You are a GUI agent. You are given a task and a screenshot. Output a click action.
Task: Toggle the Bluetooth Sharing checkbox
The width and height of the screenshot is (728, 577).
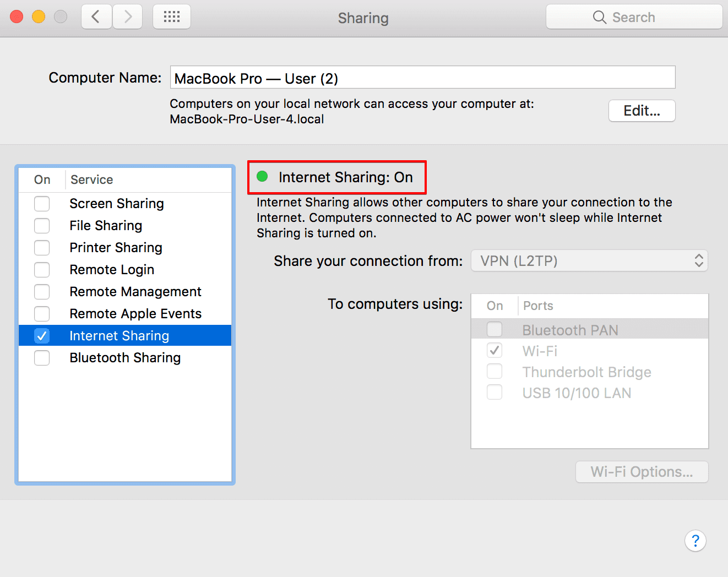point(42,358)
